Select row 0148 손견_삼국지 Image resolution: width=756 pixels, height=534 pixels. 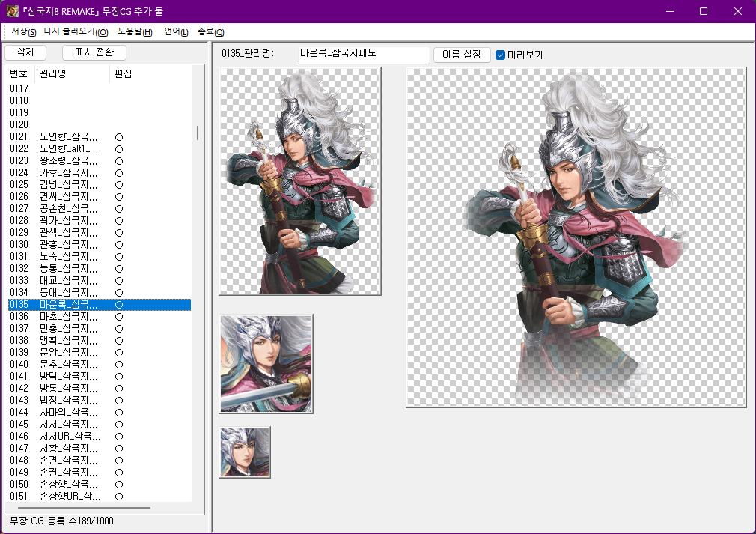pyautogui.click(x=100, y=460)
